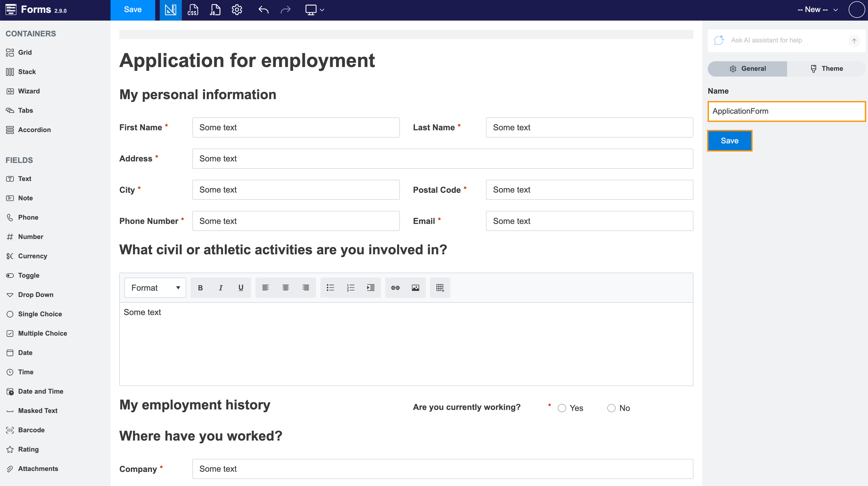Pick the Attachments field type

pos(32,469)
